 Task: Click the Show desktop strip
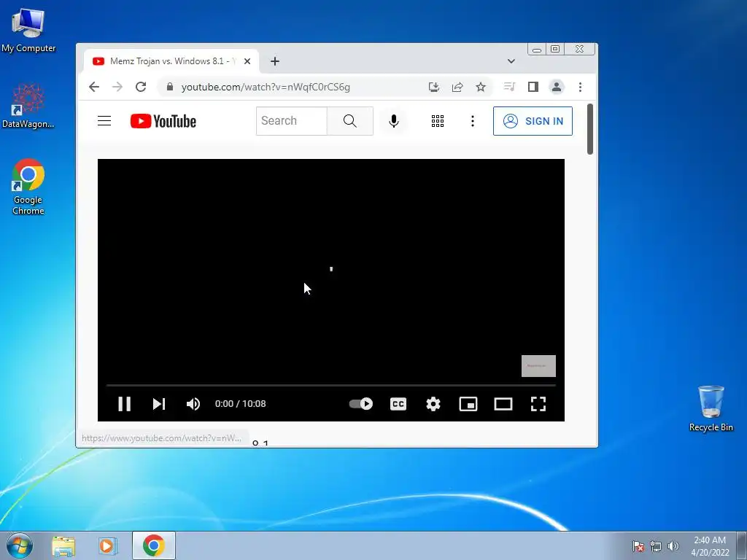click(x=742, y=545)
